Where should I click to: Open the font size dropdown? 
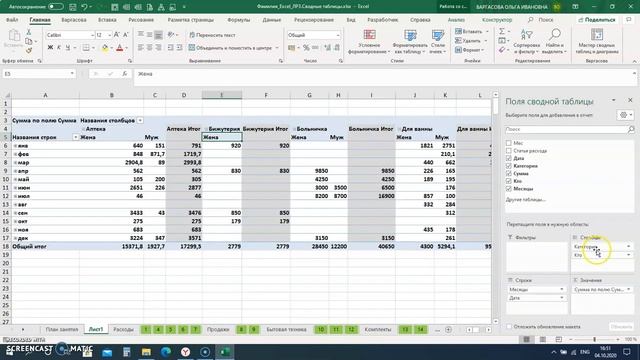point(109,35)
